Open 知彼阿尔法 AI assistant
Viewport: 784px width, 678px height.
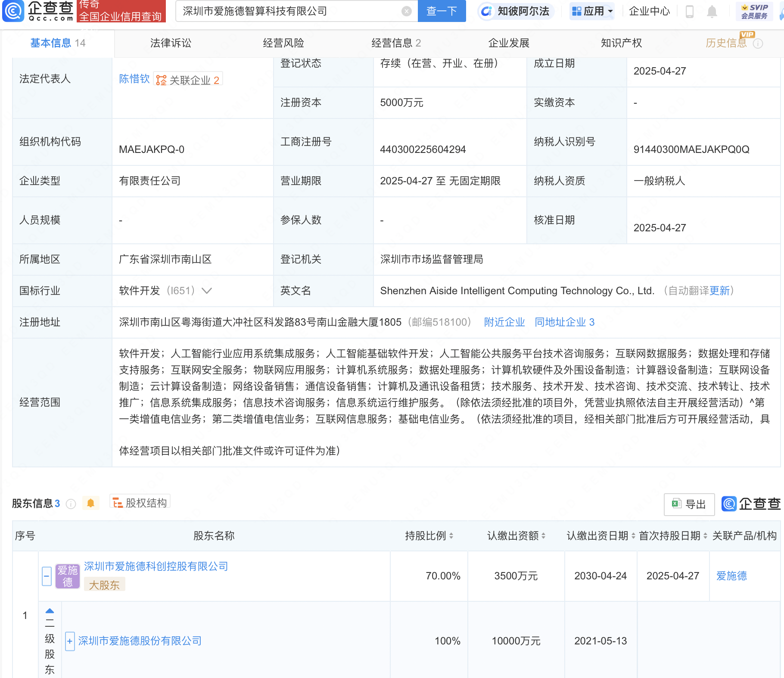tap(516, 11)
